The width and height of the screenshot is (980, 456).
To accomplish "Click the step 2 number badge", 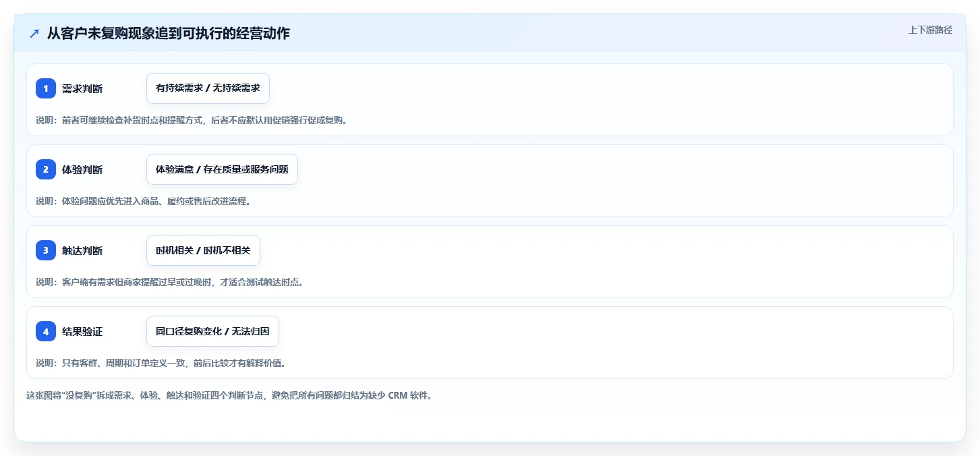I will pos(46,169).
